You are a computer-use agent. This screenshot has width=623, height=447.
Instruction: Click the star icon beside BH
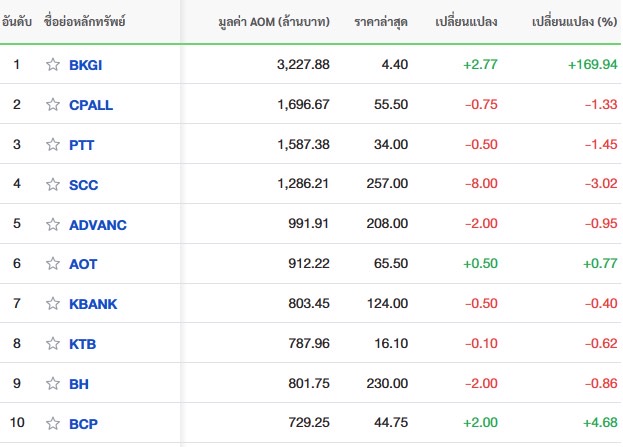click(53, 383)
